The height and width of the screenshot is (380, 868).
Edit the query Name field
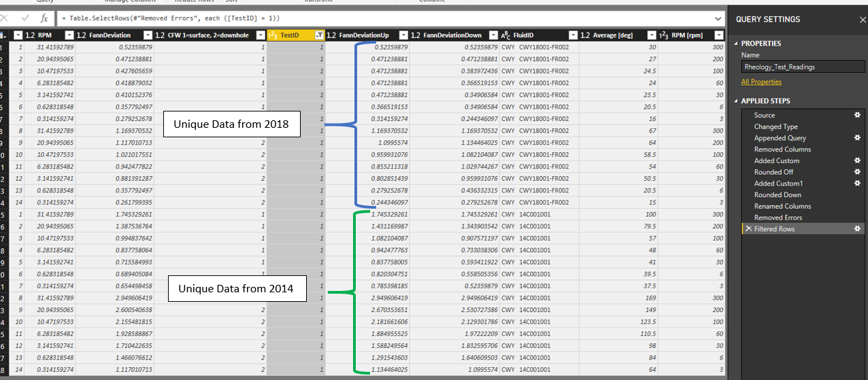tap(803, 67)
